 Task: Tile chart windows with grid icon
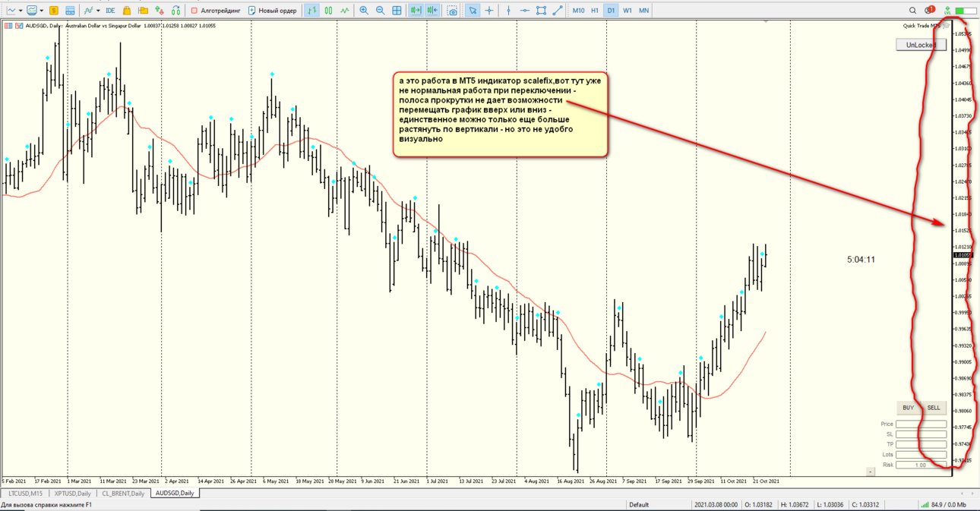click(397, 11)
